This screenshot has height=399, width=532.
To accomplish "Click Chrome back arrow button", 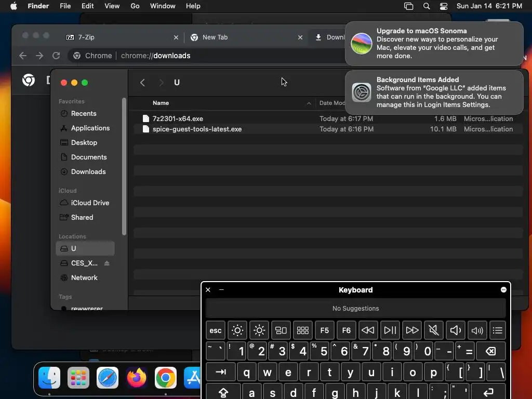I will (x=23, y=56).
